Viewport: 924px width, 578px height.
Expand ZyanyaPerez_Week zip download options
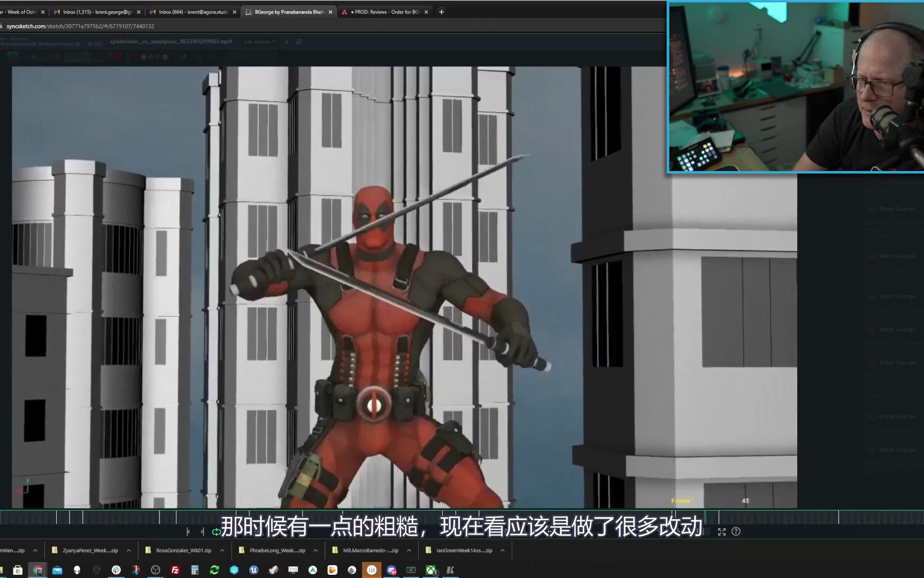click(129, 550)
